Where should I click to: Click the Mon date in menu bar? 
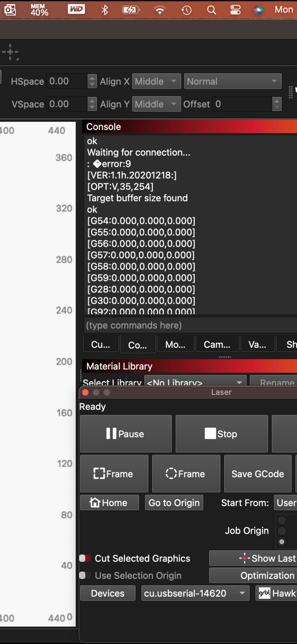click(x=284, y=10)
